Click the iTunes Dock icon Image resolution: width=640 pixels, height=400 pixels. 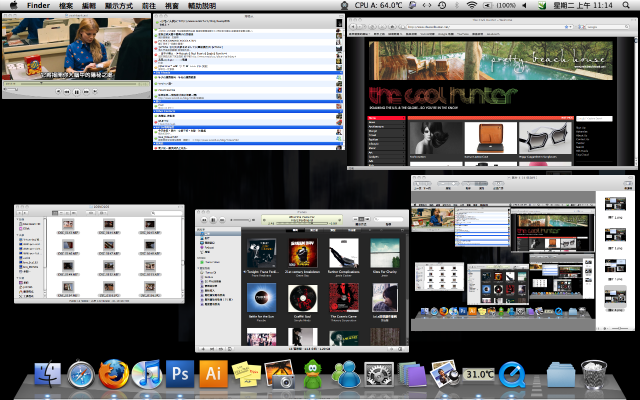tap(147, 375)
